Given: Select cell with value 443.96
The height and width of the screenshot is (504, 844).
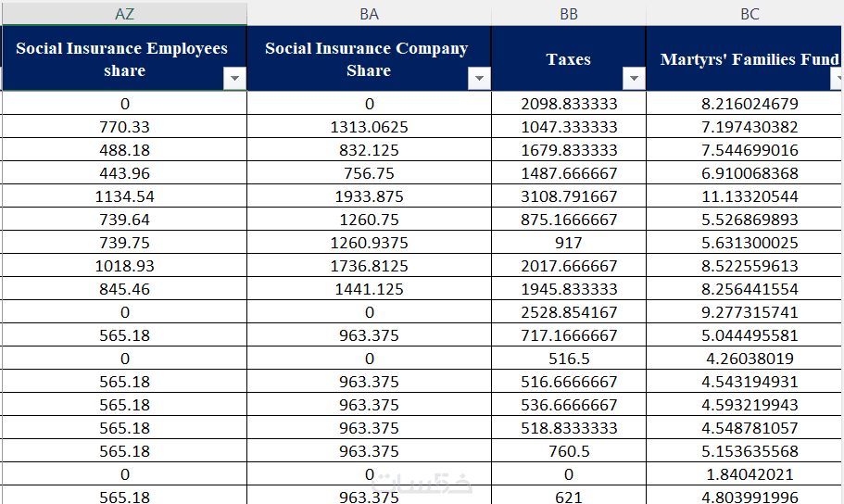Looking at the screenshot, I should click(x=124, y=173).
